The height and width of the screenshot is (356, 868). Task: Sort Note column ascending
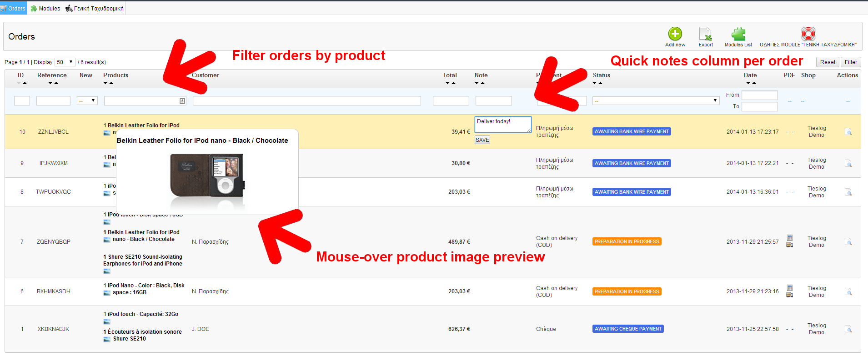(482, 83)
